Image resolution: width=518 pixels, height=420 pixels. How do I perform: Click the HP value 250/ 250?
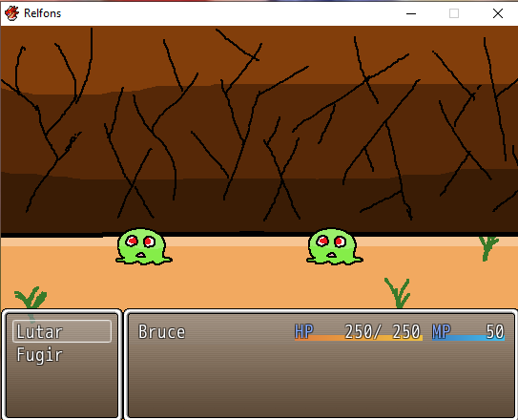point(383,331)
